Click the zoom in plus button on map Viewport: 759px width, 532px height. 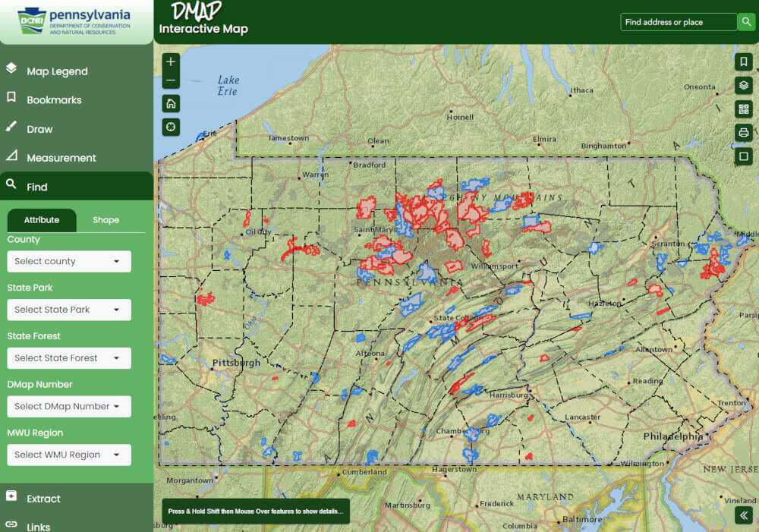(171, 60)
